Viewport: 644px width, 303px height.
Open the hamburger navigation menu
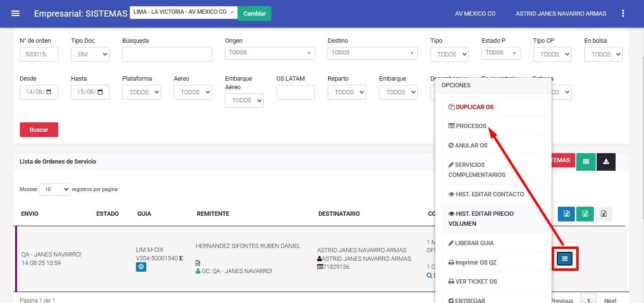click(15, 13)
